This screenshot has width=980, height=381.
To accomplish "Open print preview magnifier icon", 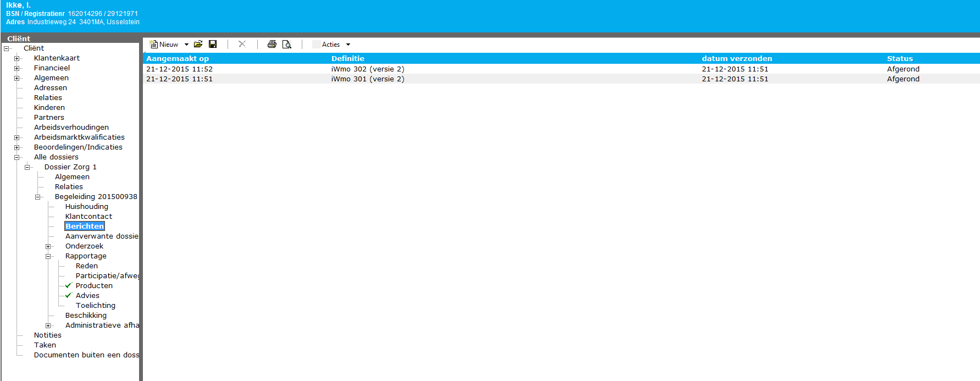I will (286, 45).
